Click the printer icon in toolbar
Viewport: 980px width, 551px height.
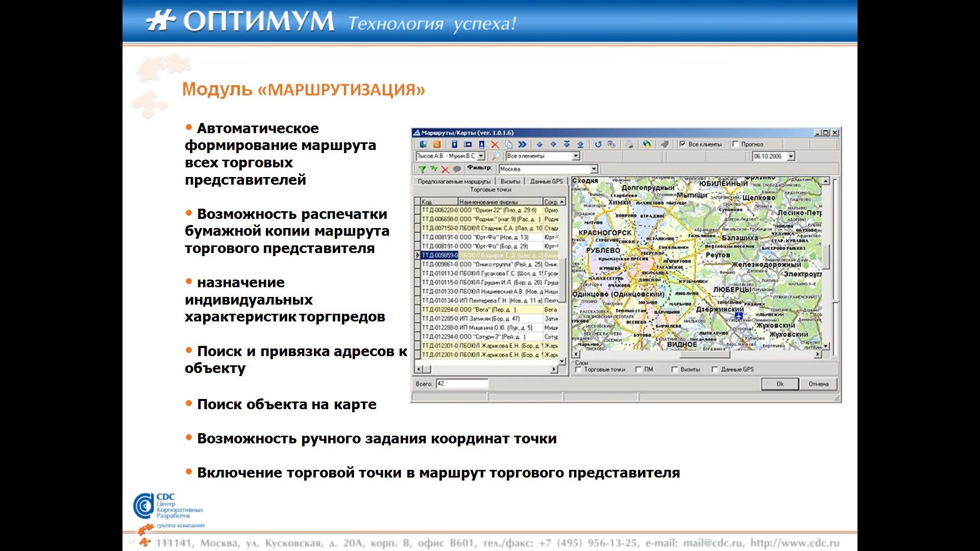(629, 144)
